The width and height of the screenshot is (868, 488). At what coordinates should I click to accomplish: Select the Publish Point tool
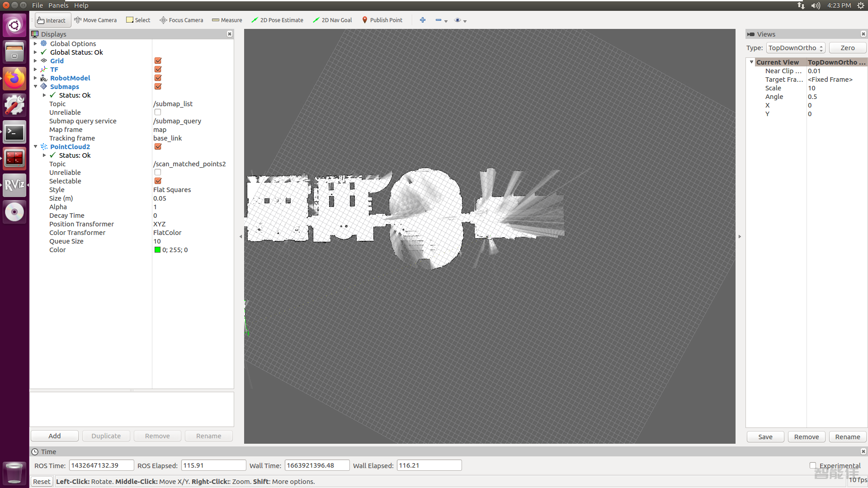point(382,20)
